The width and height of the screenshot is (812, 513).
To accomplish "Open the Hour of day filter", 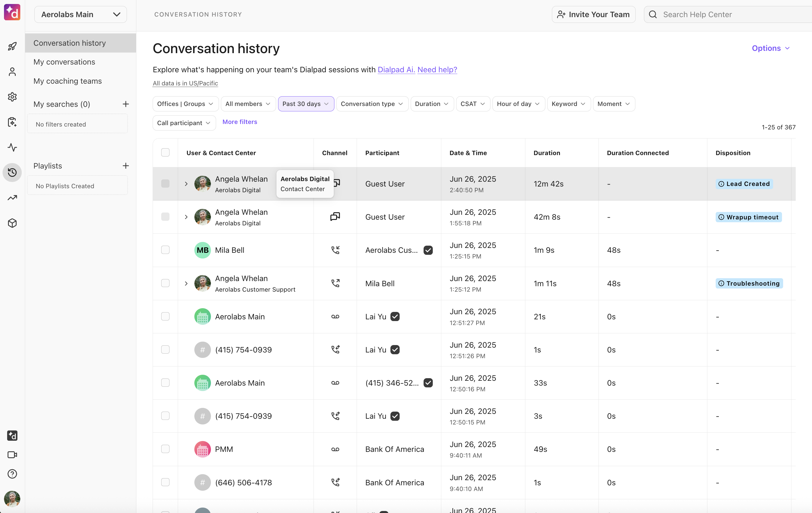I will 518,104.
